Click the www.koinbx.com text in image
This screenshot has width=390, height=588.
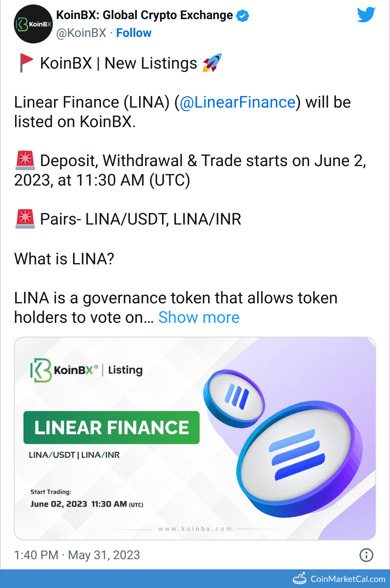coord(195,529)
